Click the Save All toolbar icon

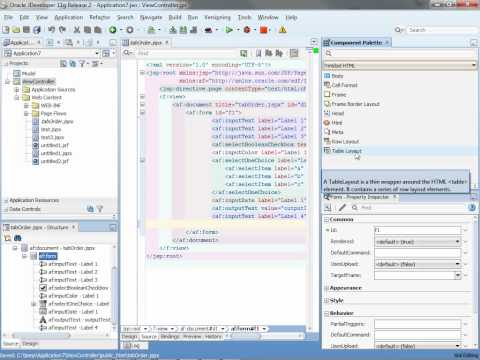tap(37, 30)
